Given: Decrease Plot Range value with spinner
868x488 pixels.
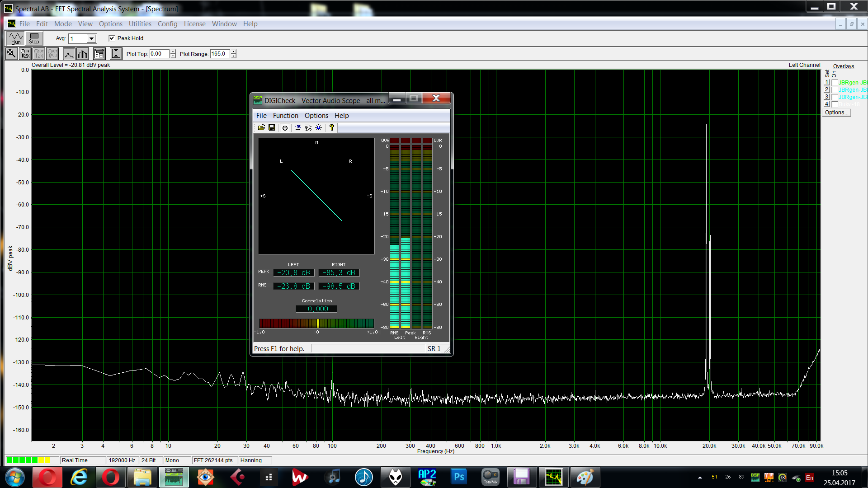Looking at the screenshot, I should point(233,56).
